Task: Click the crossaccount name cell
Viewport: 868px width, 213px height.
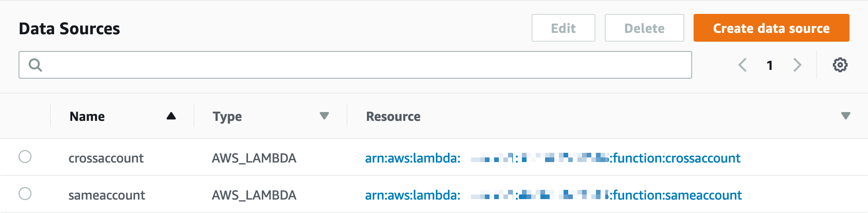Action: (x=106, y=158)
